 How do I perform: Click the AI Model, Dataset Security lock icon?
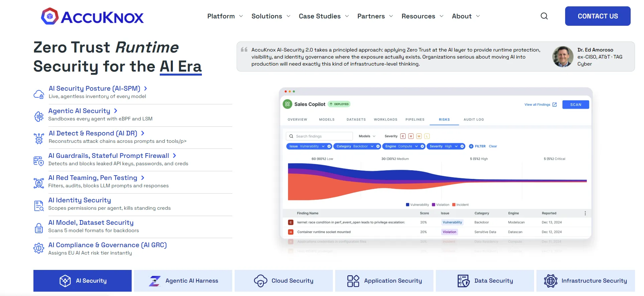[x=39, y=228]
